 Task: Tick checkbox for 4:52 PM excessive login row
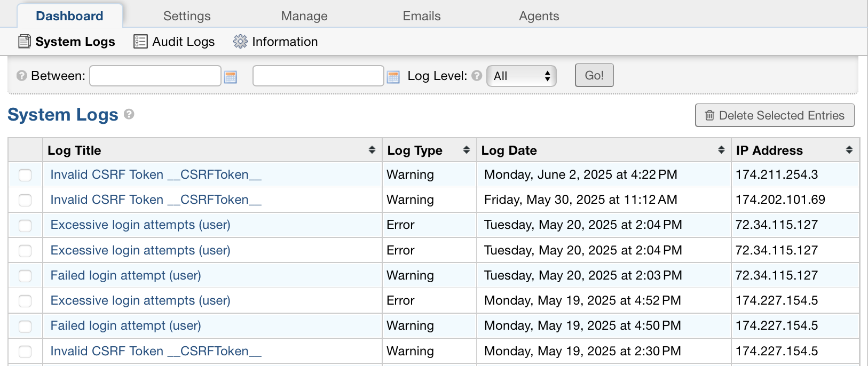(25, 301)
